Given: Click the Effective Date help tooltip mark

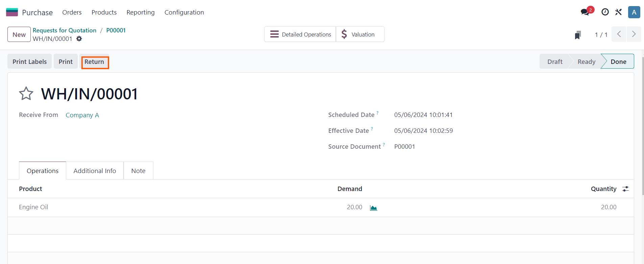Looking at the screenshot, I should [x=372, y=128].
